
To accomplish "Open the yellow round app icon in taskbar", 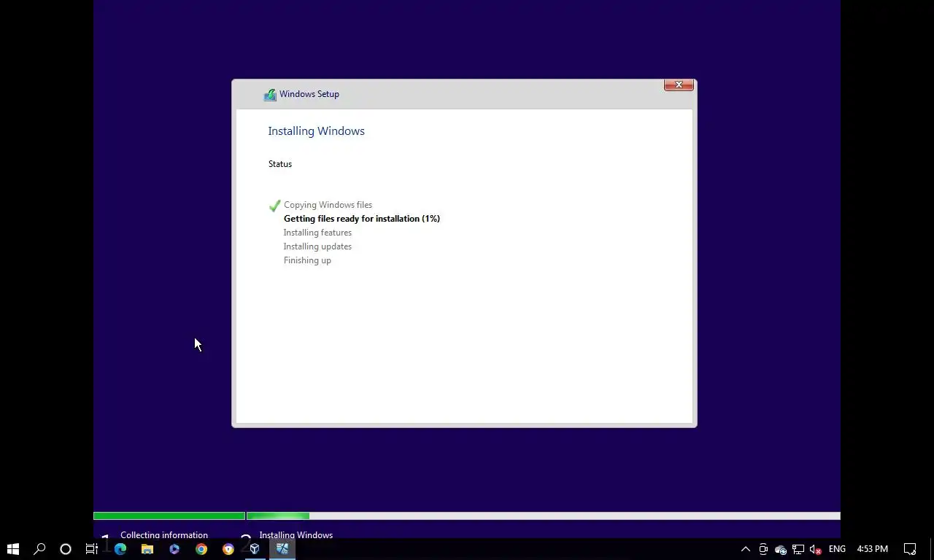I will [228, 549].
